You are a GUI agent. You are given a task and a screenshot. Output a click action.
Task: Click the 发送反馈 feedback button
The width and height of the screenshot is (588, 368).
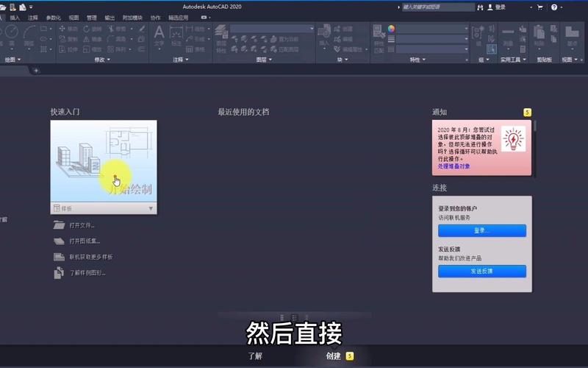point(482,271)
